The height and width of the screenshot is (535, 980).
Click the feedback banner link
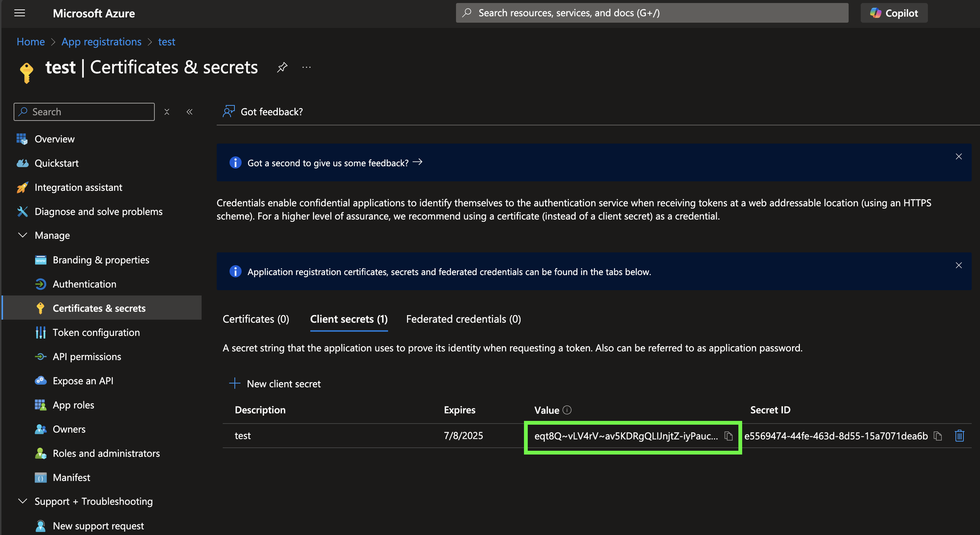[335, 162]
